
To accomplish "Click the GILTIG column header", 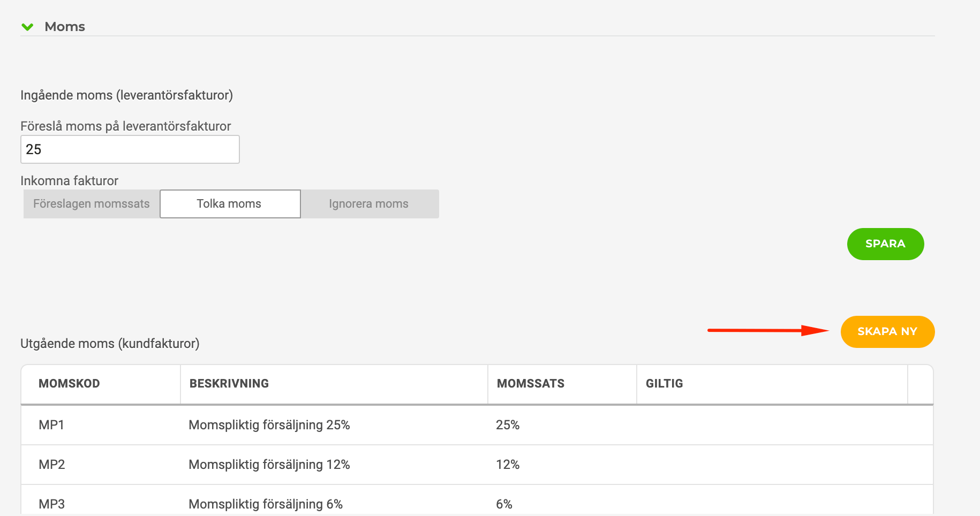I will pyautogui.click(x=664, y=384).
